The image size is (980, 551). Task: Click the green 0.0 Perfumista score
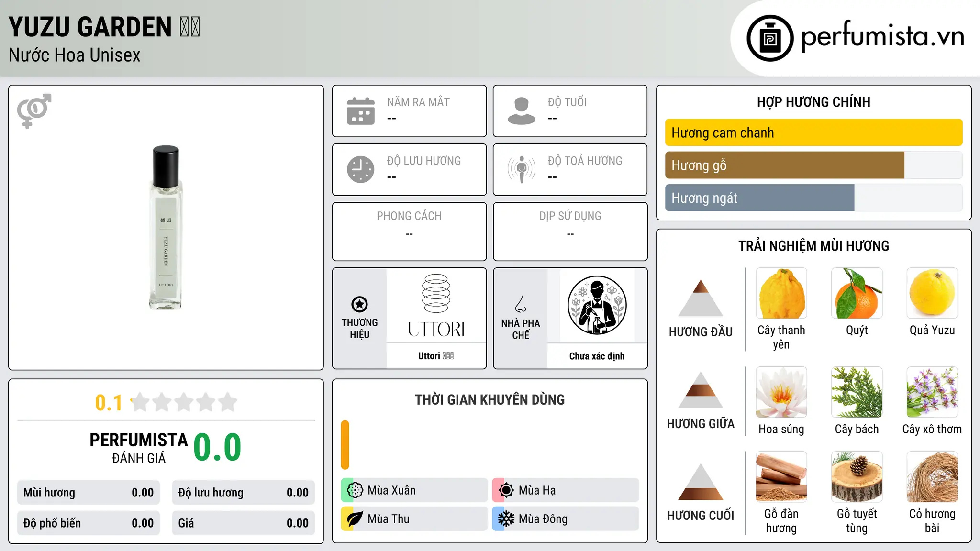coord(217,447)
